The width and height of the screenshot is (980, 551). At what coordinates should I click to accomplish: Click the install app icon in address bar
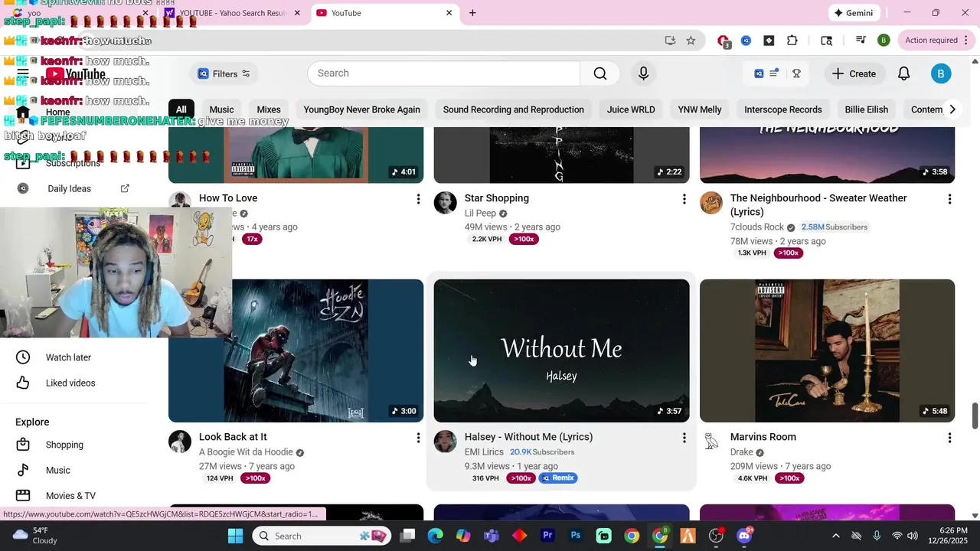tap(670, 41)
